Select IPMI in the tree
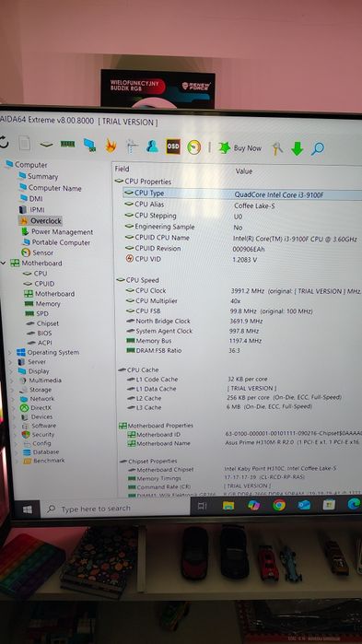Image resolution: width=362 pixels, height=644 pixels. pyautogui.click(x=31, y=210)
